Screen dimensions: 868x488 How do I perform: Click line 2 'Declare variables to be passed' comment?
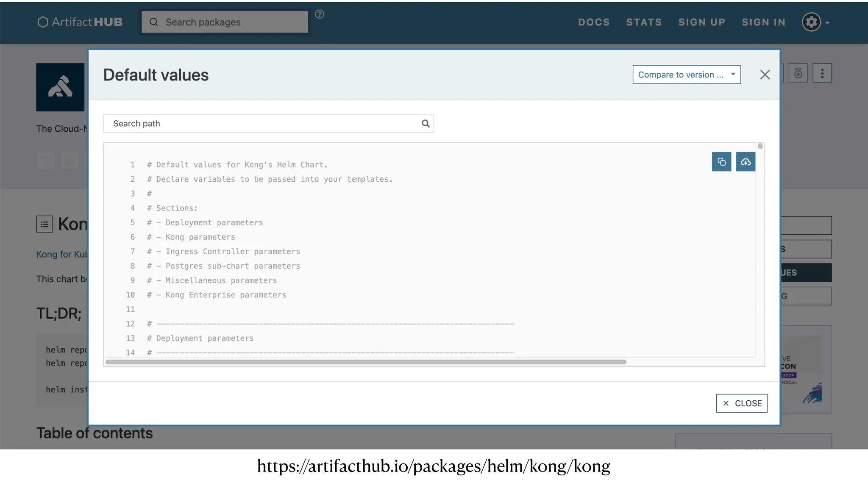tap(270, 179)
